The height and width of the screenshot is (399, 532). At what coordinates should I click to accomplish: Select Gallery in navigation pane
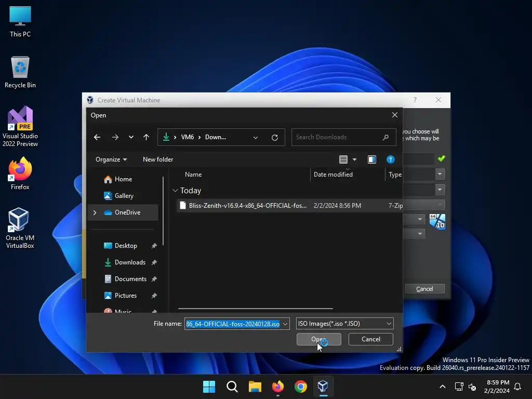[x=123, y=196]
